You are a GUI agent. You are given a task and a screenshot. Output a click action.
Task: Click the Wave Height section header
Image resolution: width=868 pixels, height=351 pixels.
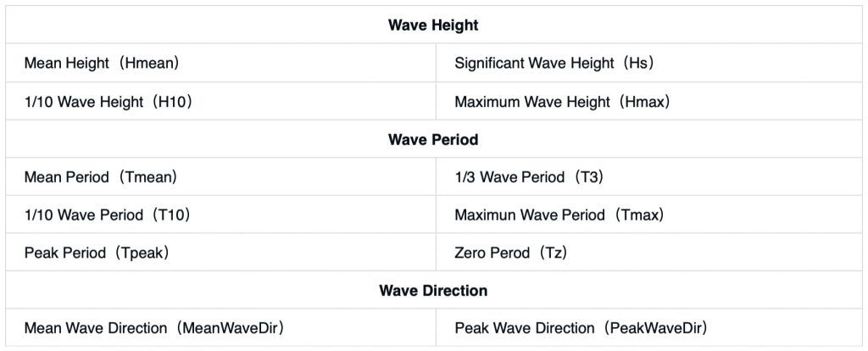(x=433, y=25)
